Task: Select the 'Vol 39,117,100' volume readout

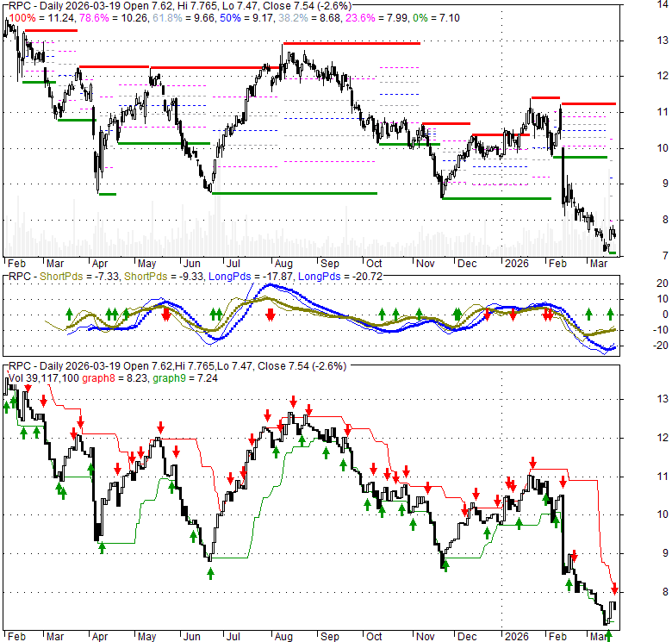Action: [x=44, y=378]
